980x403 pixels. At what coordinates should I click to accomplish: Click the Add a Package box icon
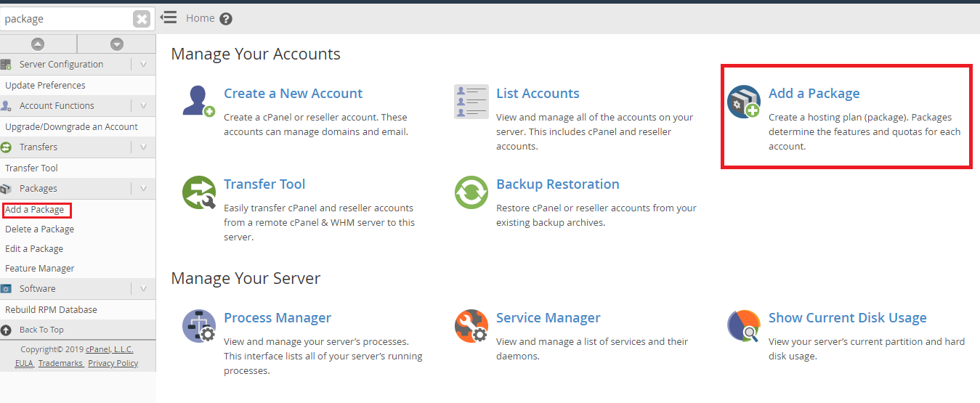[x=743, y=101]
